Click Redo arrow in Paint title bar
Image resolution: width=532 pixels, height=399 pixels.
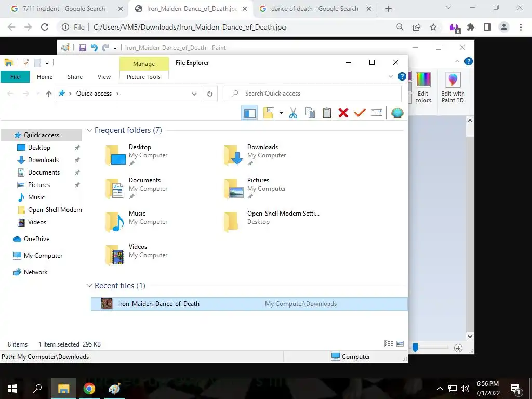[x=105, y=48]
